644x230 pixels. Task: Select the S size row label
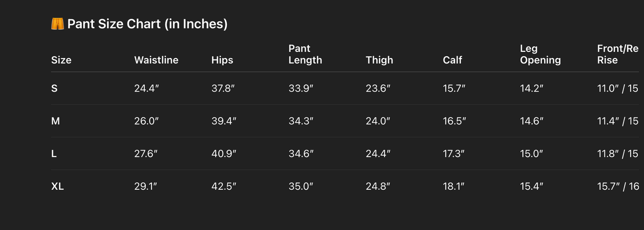coord(54,88)
